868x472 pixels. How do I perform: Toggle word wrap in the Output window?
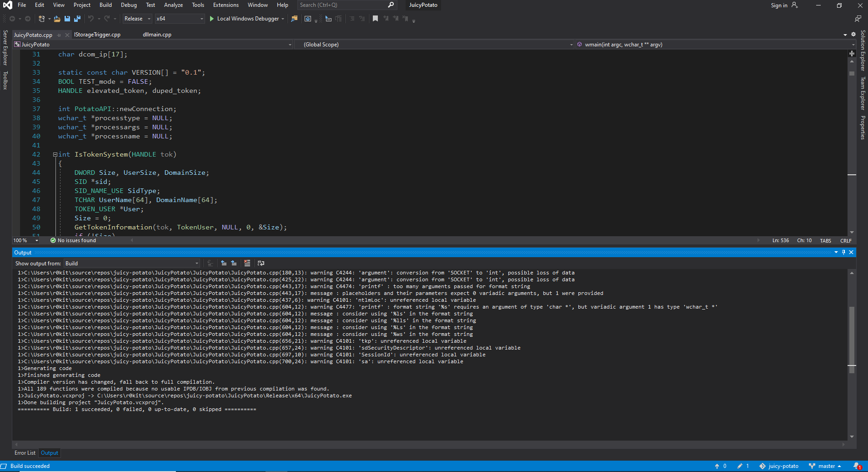click(x=261, y=263)
